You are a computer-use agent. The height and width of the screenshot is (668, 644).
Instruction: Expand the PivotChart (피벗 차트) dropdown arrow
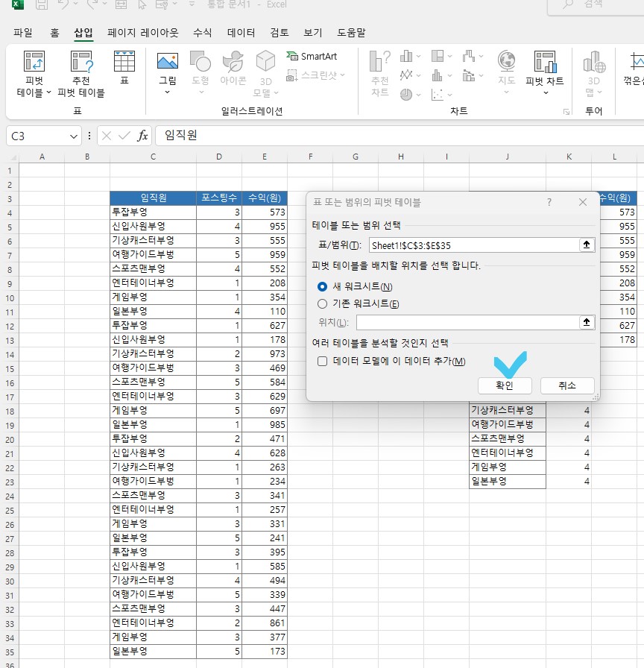click(546, 93)
